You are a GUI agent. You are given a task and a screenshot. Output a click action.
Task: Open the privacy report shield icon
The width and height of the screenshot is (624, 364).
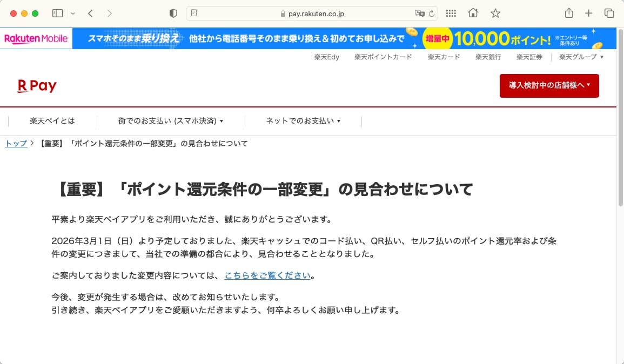tap(173, 14)
